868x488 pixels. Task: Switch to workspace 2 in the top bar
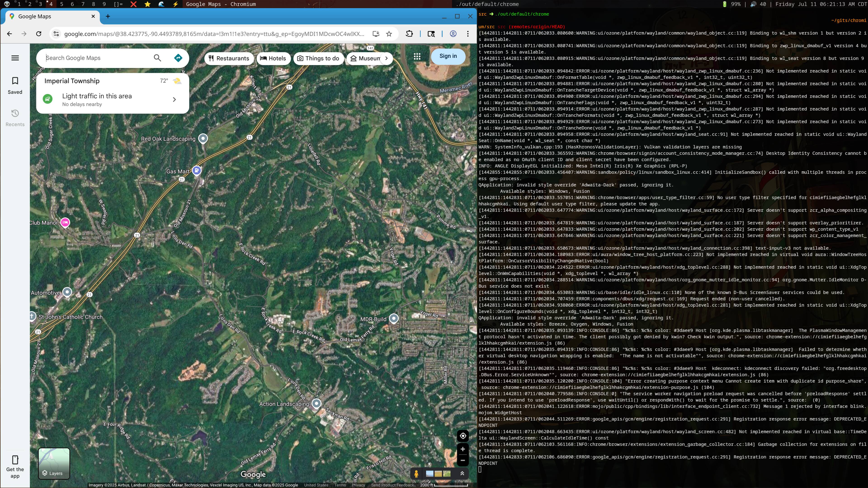click(29, 4)
